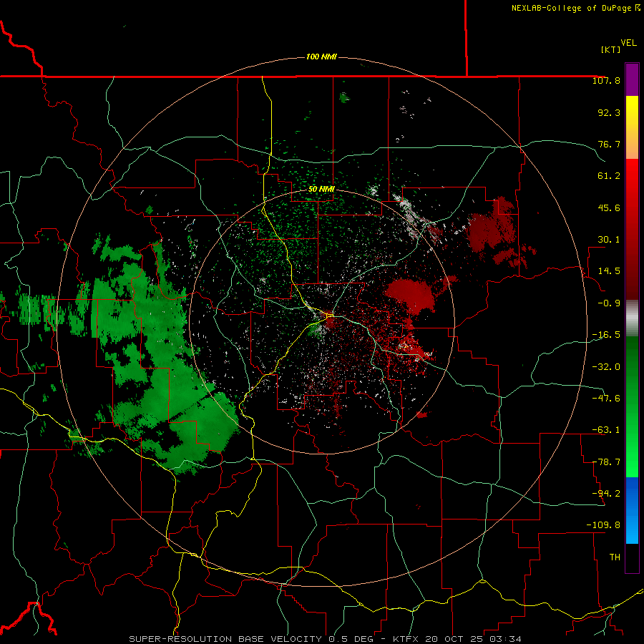Click the [KT] units label
644x644 pixels.
tap(610, 49)
